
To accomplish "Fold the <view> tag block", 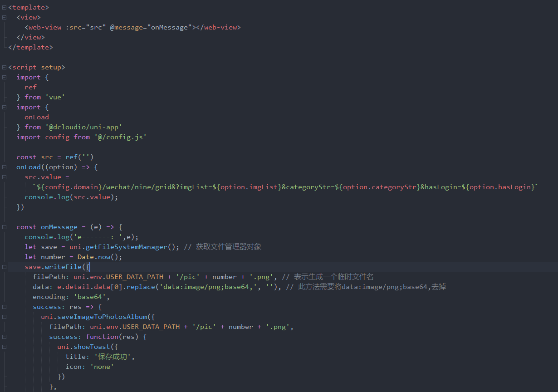I will 4,17.
